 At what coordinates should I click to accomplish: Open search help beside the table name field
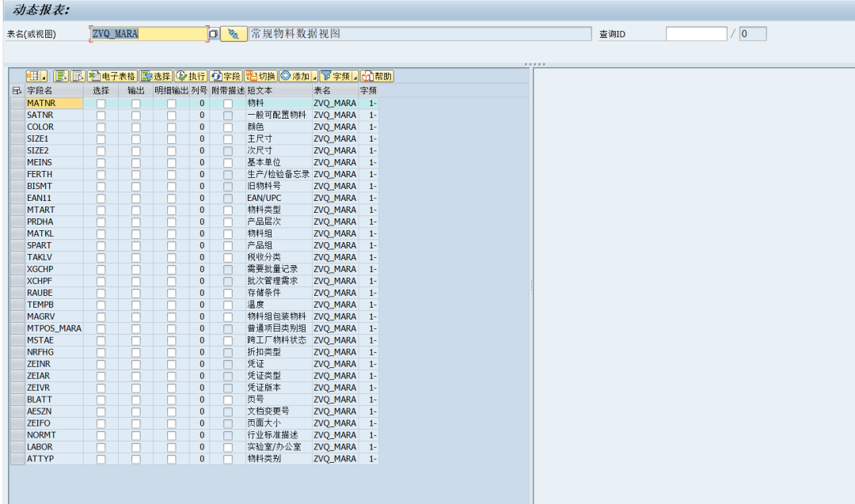213,34
